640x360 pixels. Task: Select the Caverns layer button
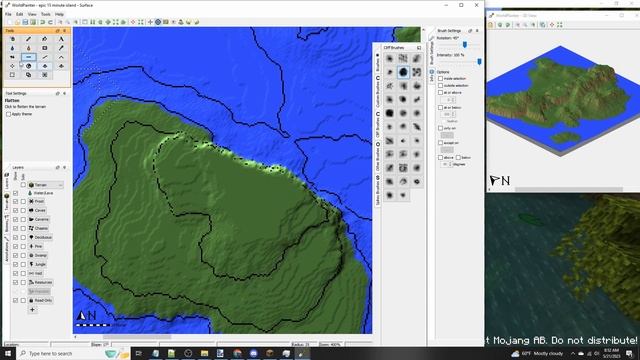[38, 219]
